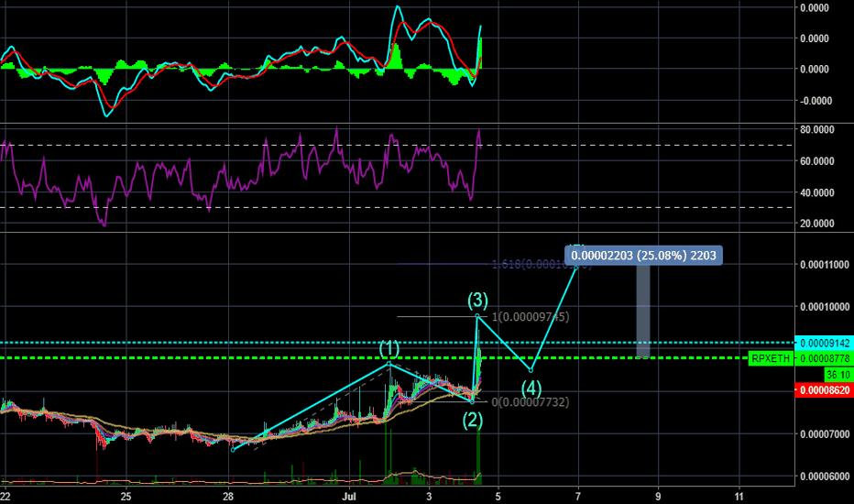Click the cyan 0.00009142 price label
The height and width of the screenshot is (504, 854).
pyautogui.click(x=825, y=344)
